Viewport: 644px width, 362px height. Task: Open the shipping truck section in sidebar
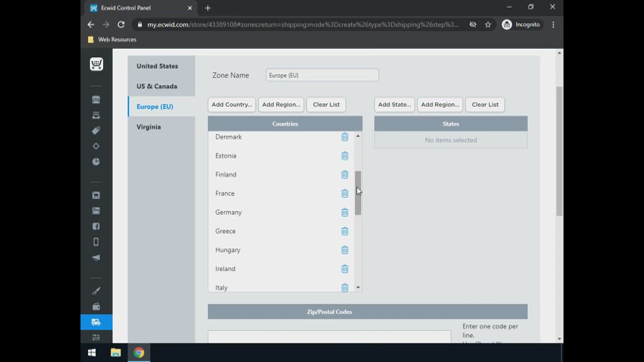pos(96,322)
